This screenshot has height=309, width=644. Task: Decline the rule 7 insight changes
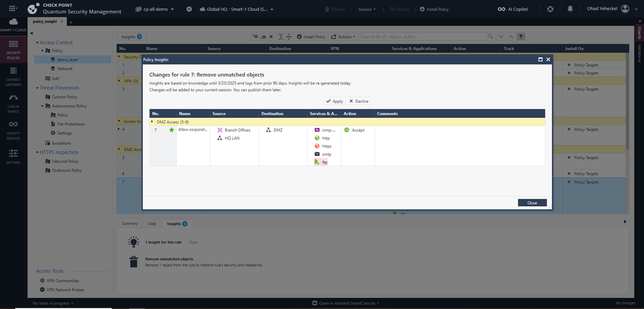pos(358,101)
